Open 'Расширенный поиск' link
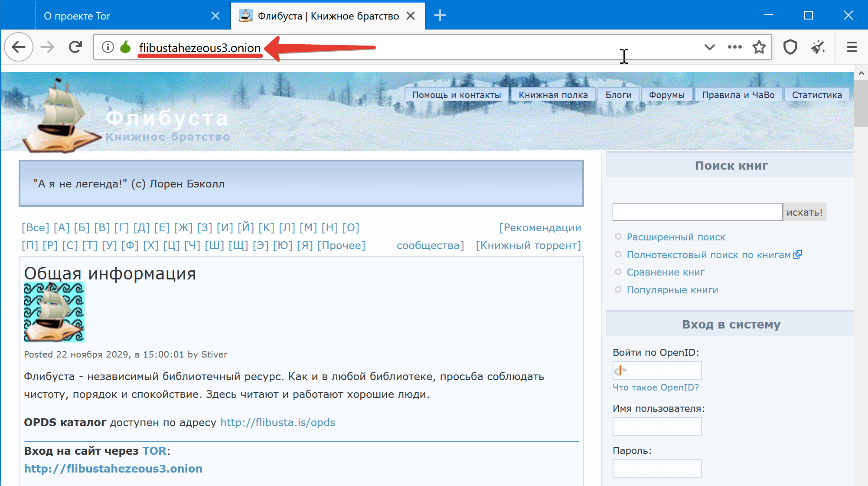The height and width of the screenshot is (486, 868). point(676,237)
